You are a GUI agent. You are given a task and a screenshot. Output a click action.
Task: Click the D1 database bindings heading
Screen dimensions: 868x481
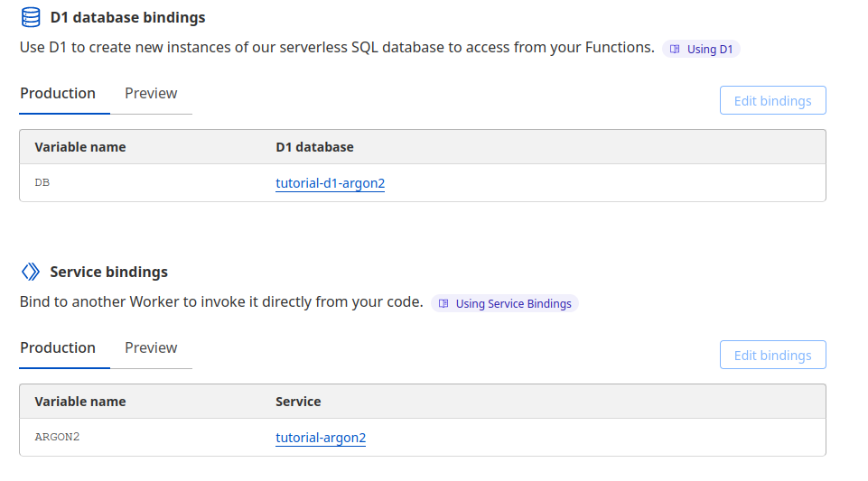[x=128, y=18]
